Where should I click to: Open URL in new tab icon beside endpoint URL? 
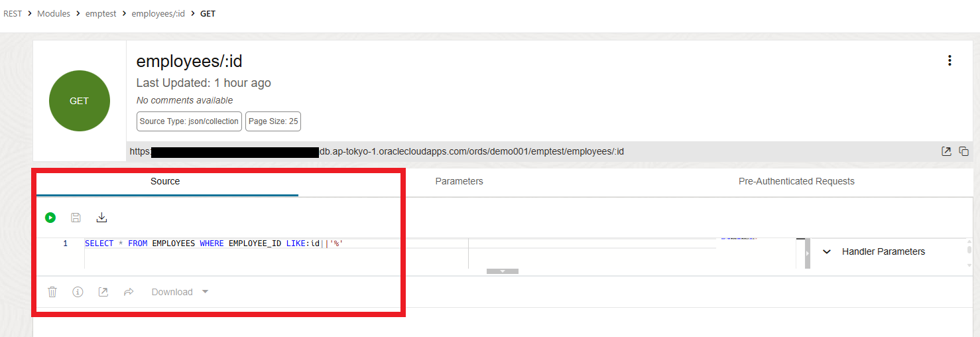coord(946,151)
